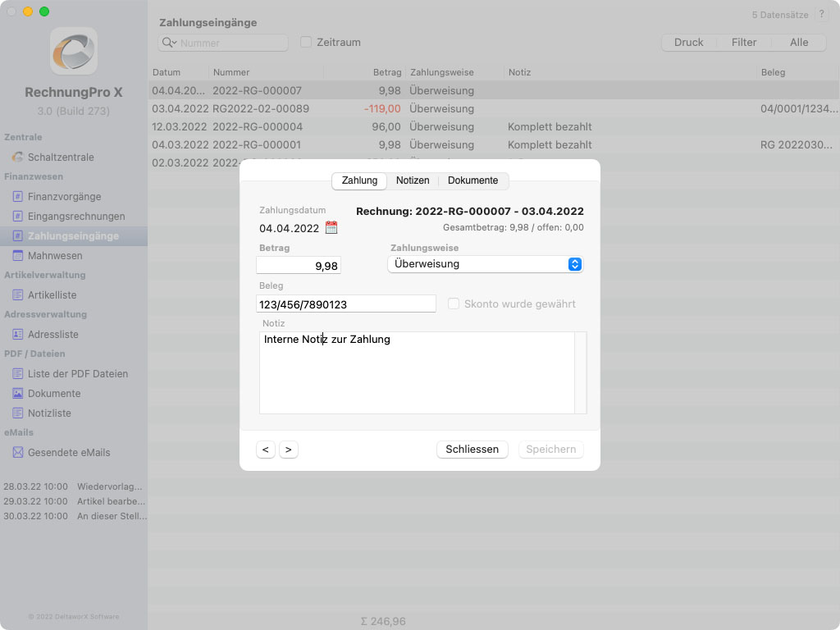Viewport: 840px width, 630px height.
Task: Select the Mahnwesen sidebar icon
Action: coord(18,256)
